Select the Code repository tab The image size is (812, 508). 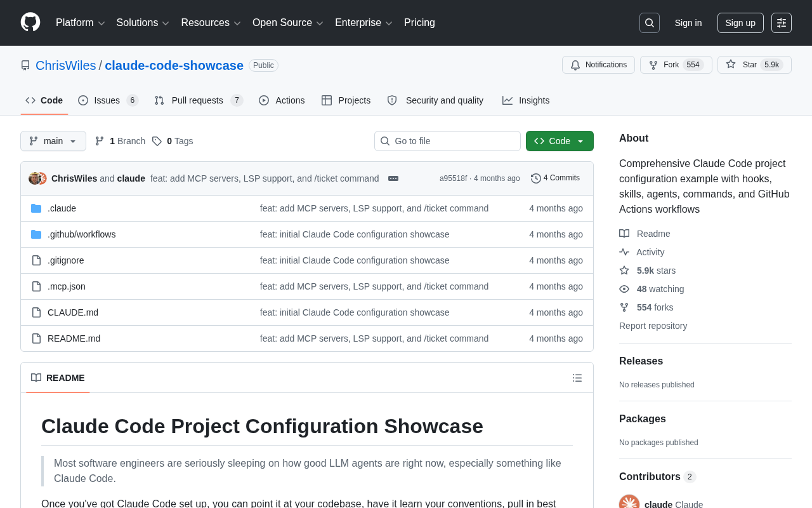point(44,100)
